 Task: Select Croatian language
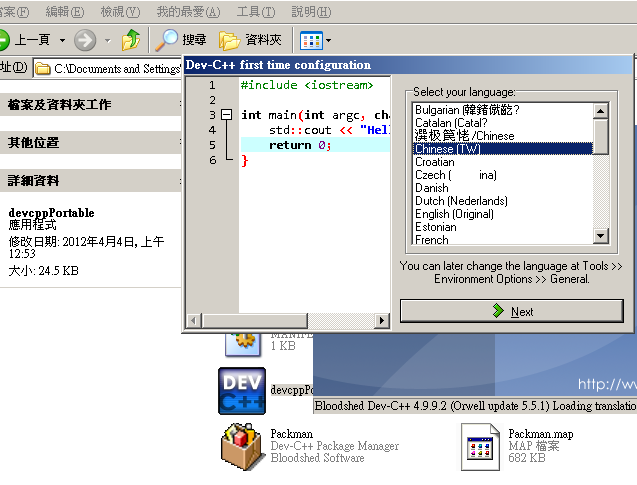503,162
